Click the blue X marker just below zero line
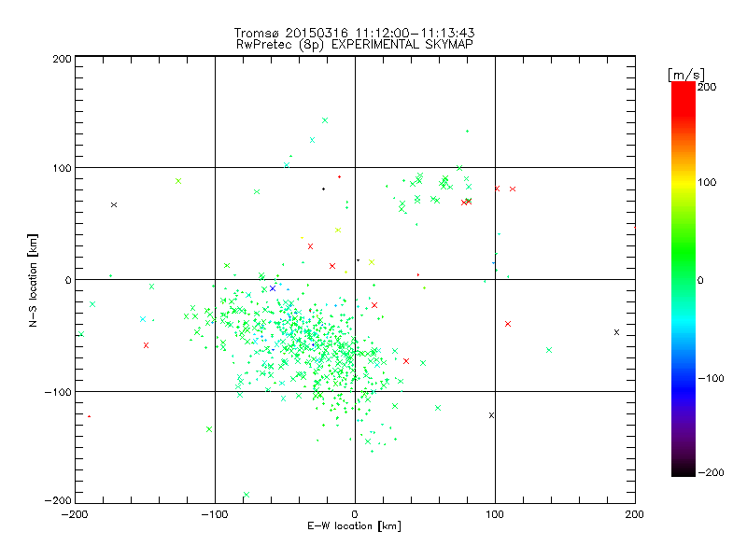 (273, 288)
